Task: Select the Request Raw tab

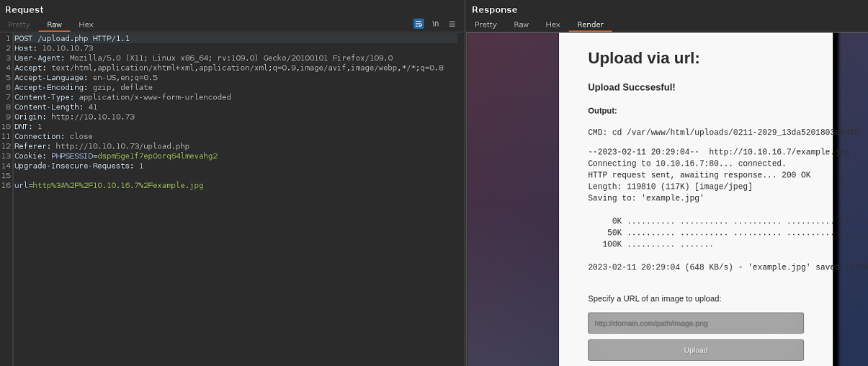Action: click(54, 24)
